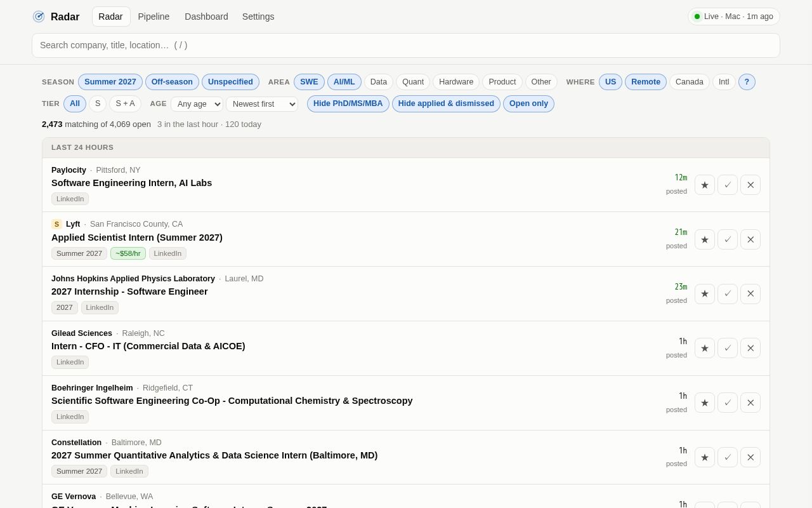Open the location filter help button
The width and height of the screenshot is (812, 508).
tap(747, 82)
